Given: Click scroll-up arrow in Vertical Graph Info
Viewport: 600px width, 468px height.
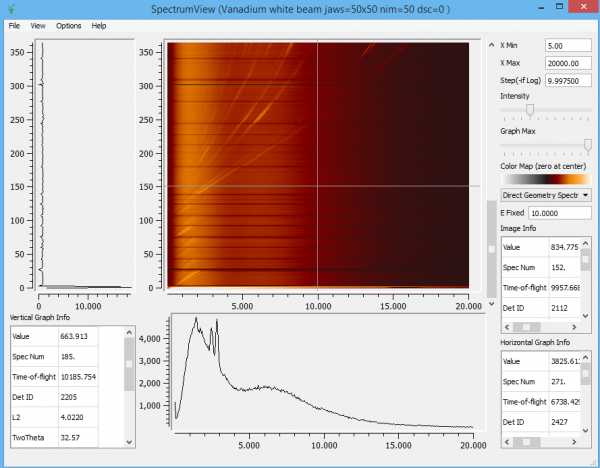Looking at the screenshot, I should point(129,330).
